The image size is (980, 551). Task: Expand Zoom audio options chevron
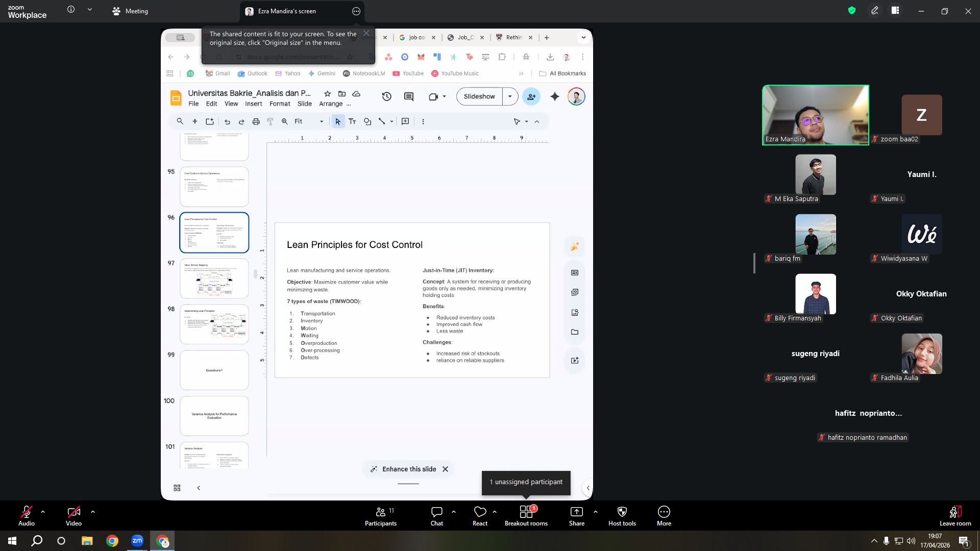pos(43,512)
